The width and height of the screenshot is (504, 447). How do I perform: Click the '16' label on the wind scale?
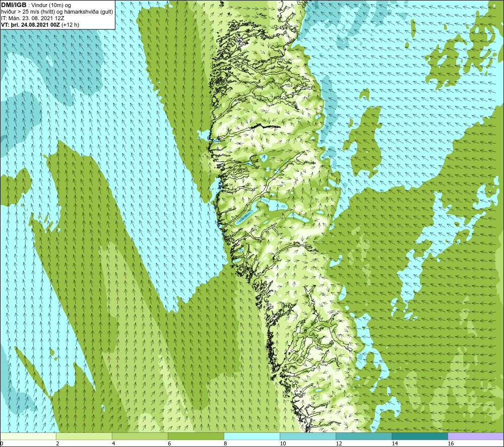point(451,444)
